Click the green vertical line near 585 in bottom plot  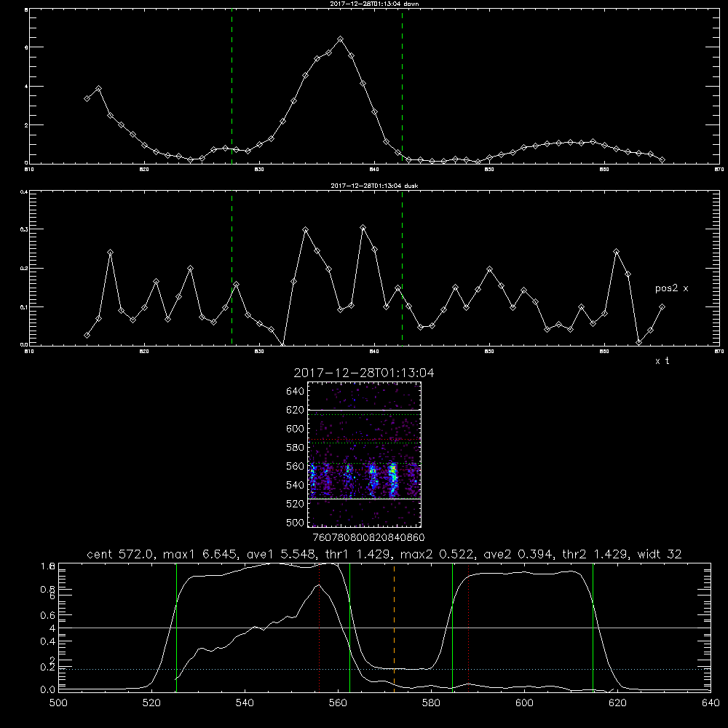click(x=452, y=627)
